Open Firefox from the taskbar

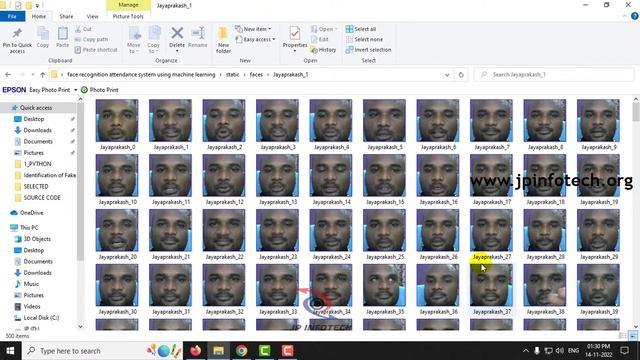pos(196,351)
